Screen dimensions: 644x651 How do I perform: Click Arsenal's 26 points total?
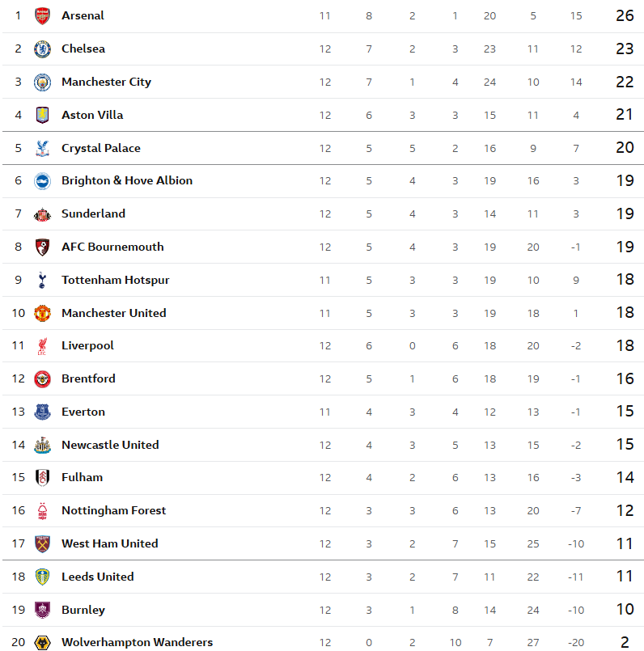click(624, 15)
